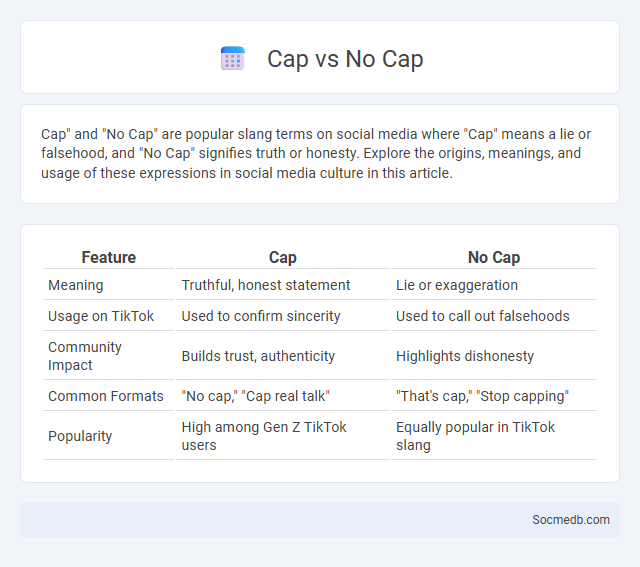Click the calendar grid icon beside the title
The image size is (640, 567).
coord(233,58)
